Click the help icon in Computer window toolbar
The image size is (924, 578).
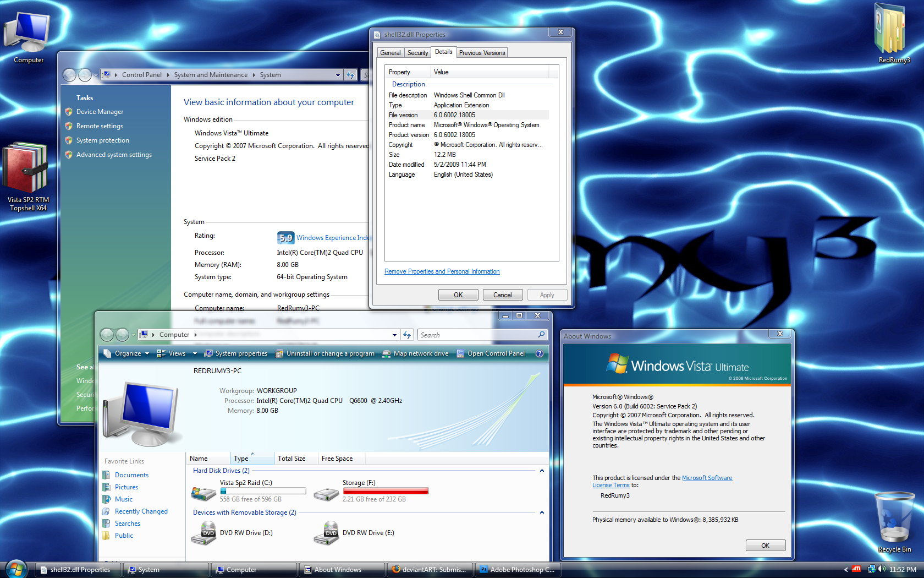tap(540, 353)
